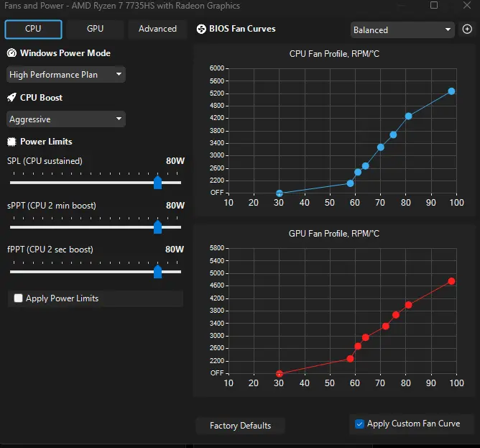Click the Factory Defaults button
Viewport: 480px width, 448px height.
click(240, 426)
